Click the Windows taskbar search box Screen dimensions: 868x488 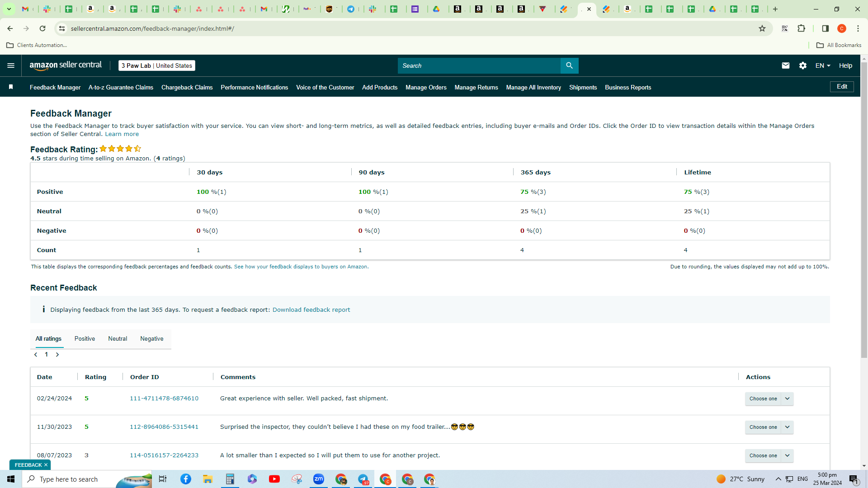click(x=87, y=479)
